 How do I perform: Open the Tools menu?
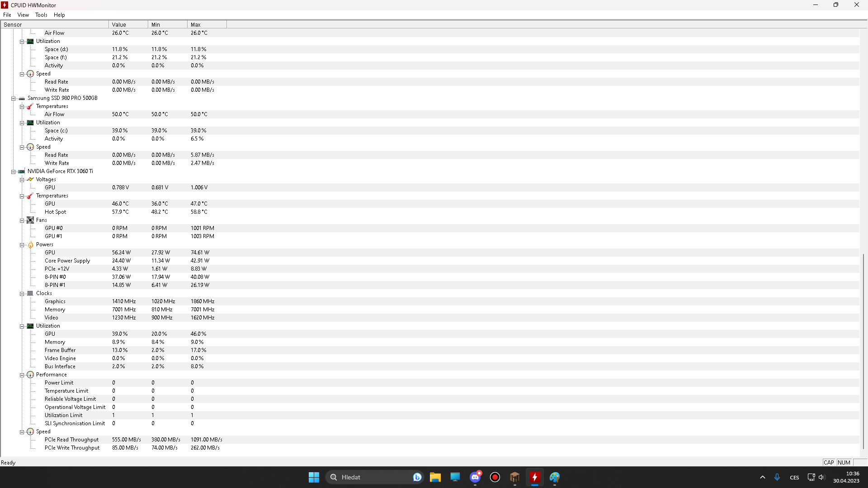[x=41, y=15]
